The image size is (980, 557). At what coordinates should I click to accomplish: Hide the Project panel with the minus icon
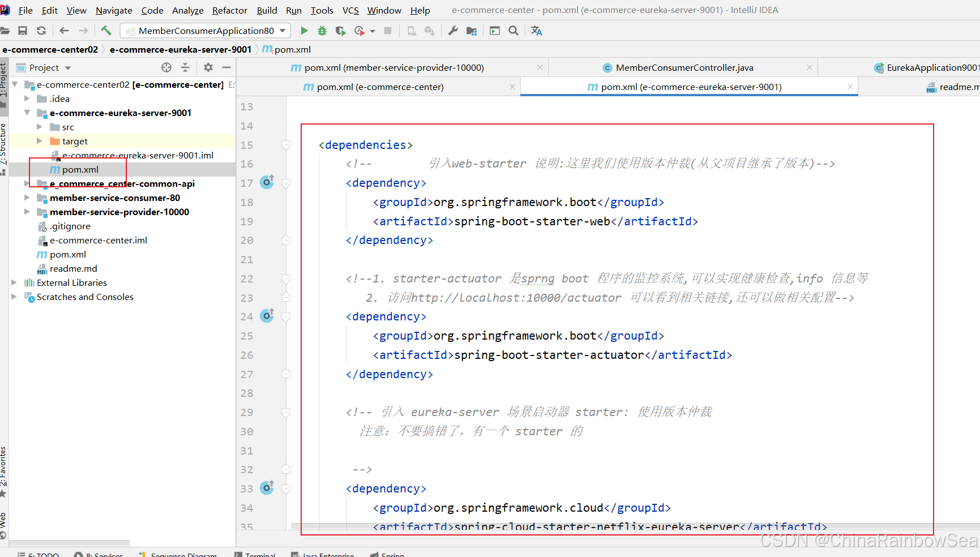(x=226, y=67)
